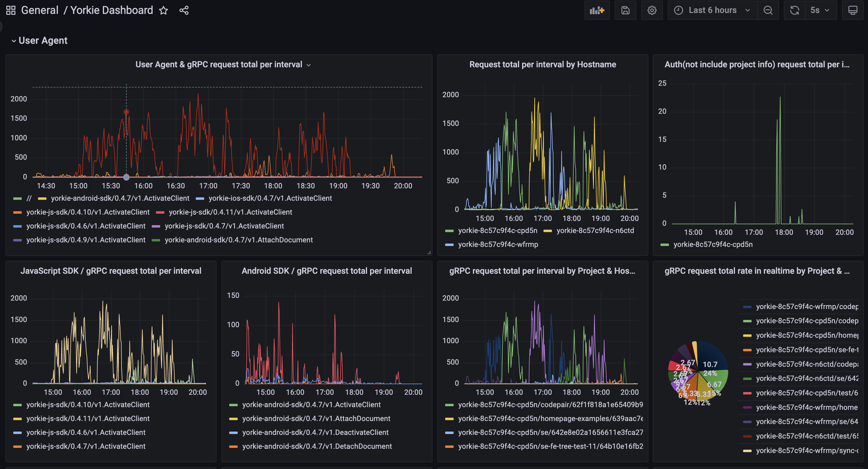Open JavaScript SDK panel title menu
Screen dimensions: 868x469
click(x=110, y=271)
